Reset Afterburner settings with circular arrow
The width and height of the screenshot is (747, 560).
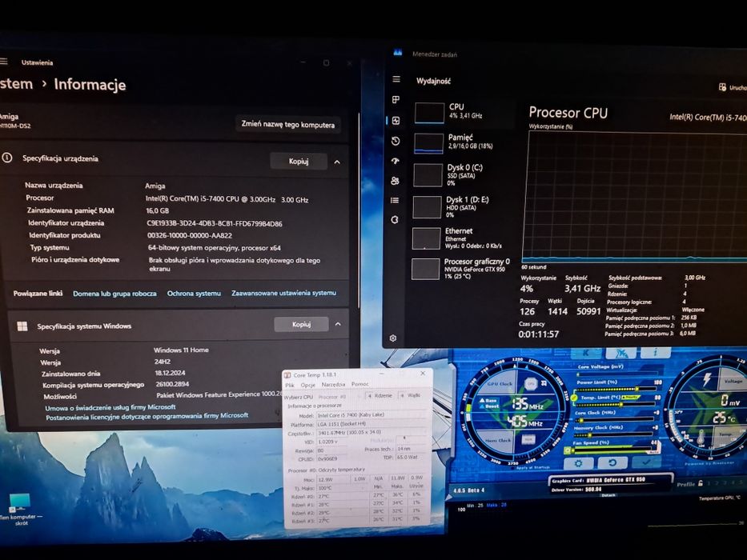612,462
